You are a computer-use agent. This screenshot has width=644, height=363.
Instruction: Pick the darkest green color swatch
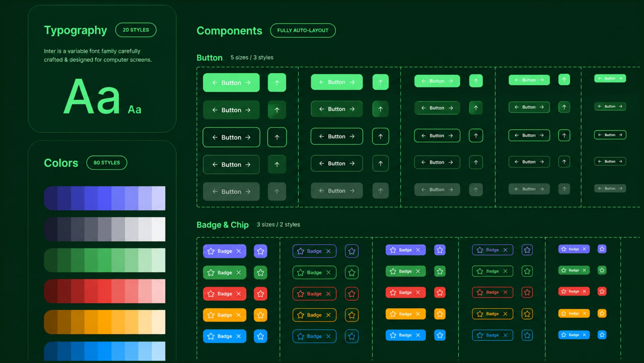51,260
